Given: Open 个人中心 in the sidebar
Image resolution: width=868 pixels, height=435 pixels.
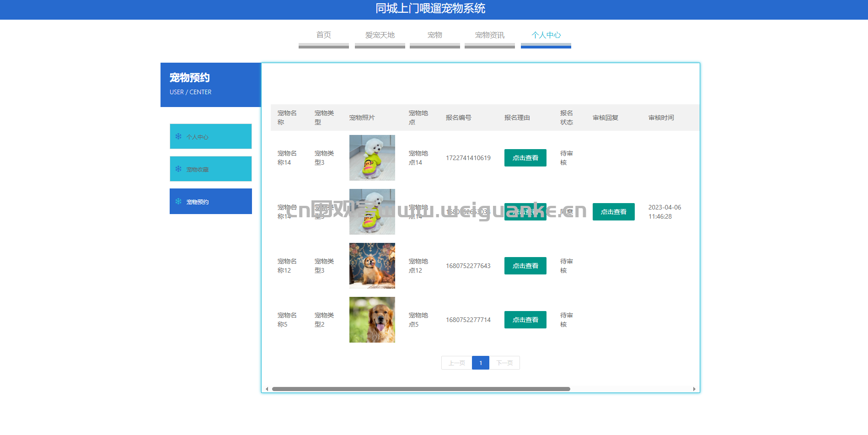Looking at the screenshot, I should click(211, 136).
